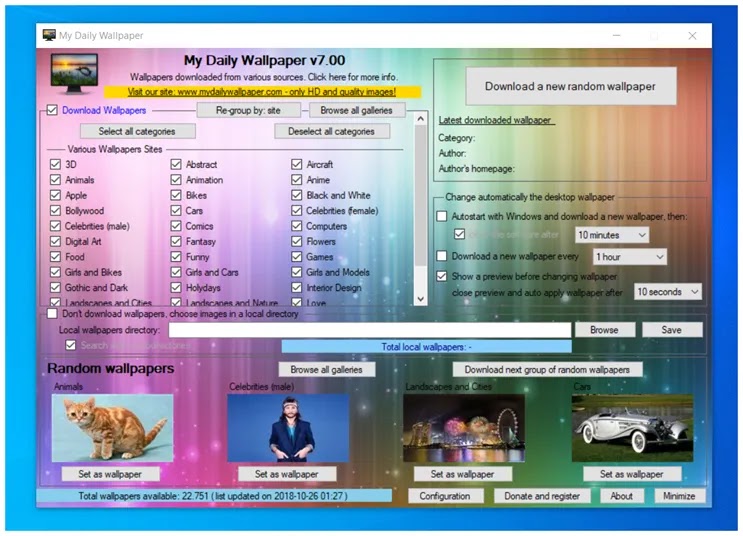Screen dimensions: 743x536
Task: Click the categories list scrollbar thumb
Action: 420,194
